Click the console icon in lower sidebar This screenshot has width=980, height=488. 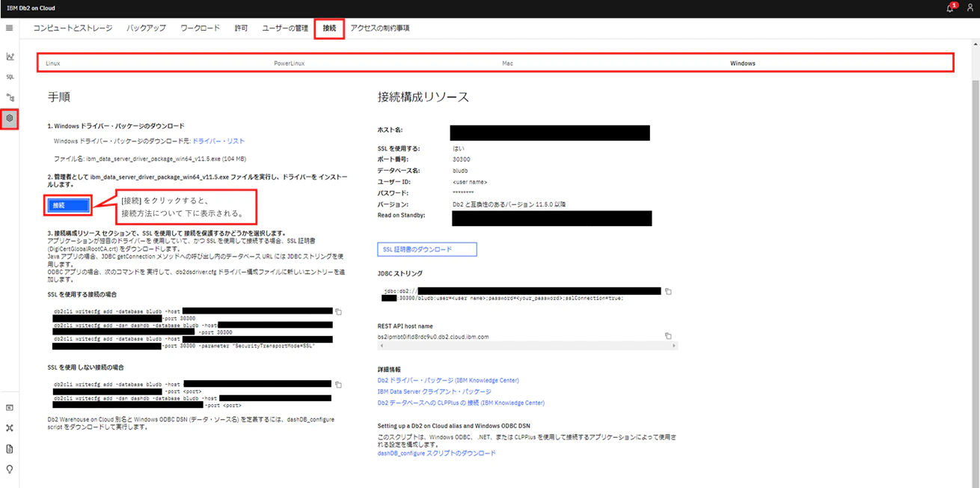(x=10, y=408)
